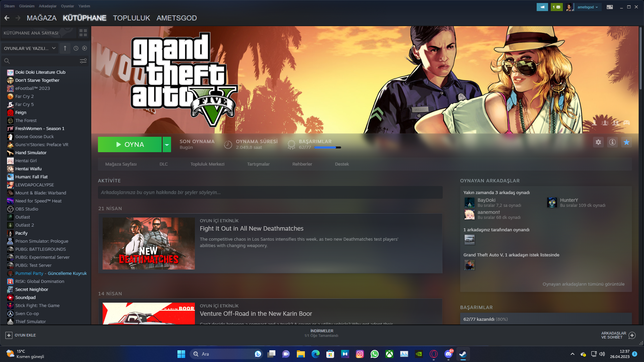Click the OYNA button to launch GTA V

tap(130, 144)
